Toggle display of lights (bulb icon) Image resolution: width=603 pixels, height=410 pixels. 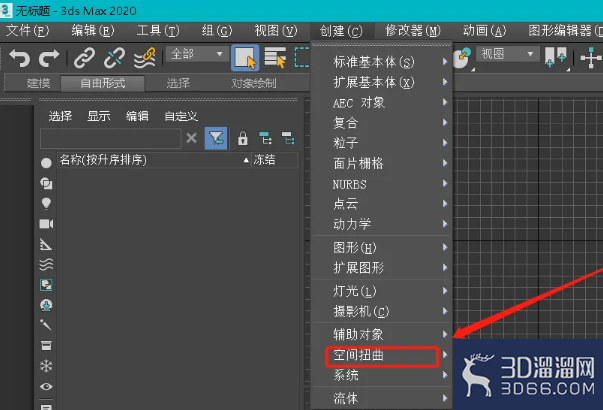point(46,203)
